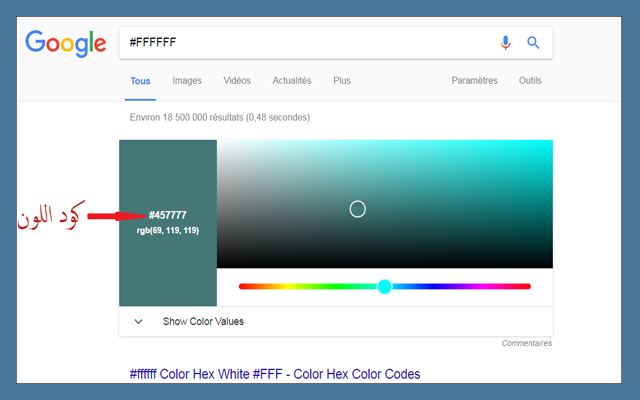The image size is (640, 400).
Task: Open the #ffffff Color Hex White result
Action: [275, 374]
